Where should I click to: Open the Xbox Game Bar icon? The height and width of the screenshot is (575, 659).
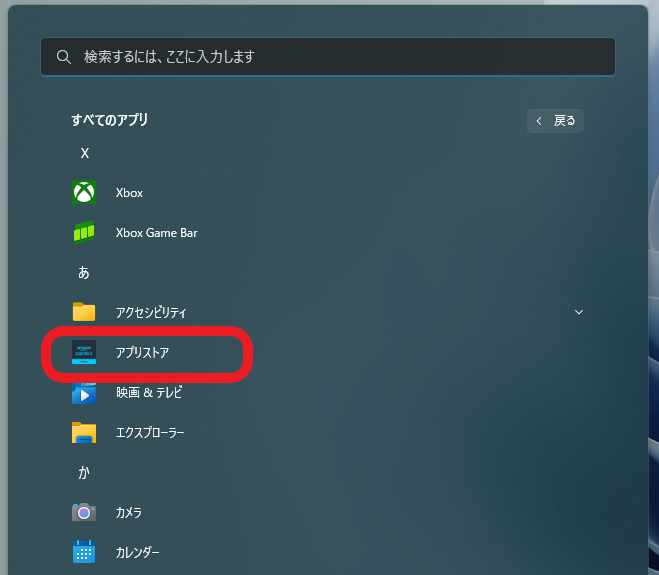tap(84, 232)
